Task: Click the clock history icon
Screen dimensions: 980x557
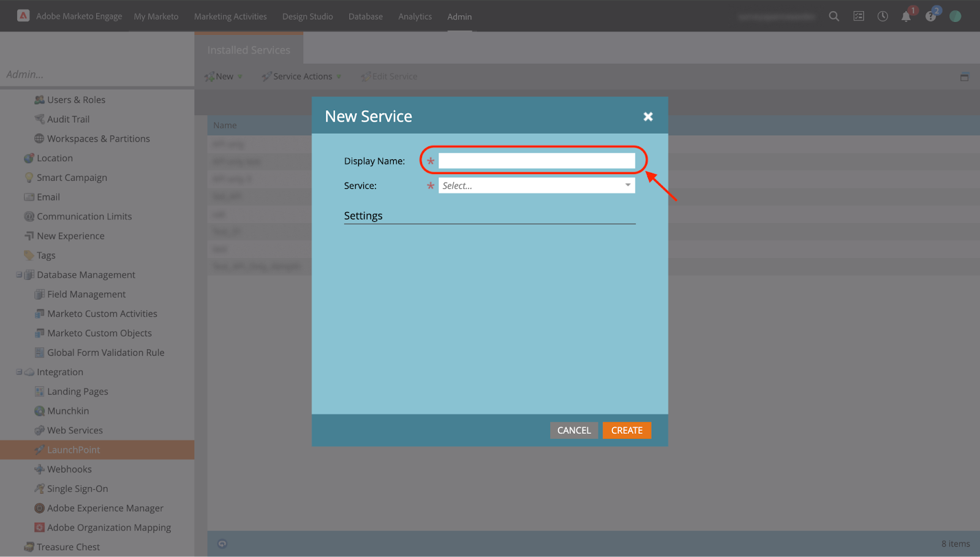Action: click(883, 17)
